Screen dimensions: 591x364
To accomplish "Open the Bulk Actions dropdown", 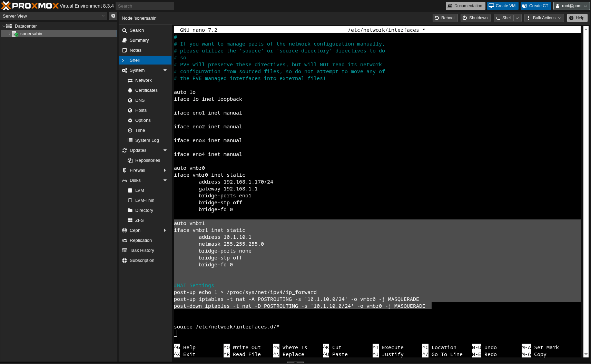I will (544, 18).
